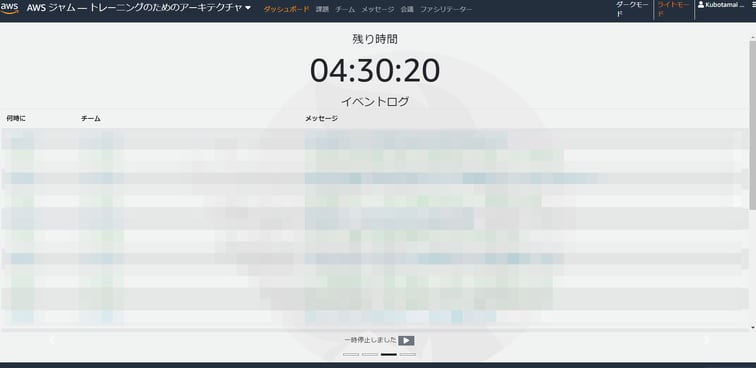Go to the previous carousel slide arrow
The width and height of the screenshot is (756, 368).
[52, 340]
